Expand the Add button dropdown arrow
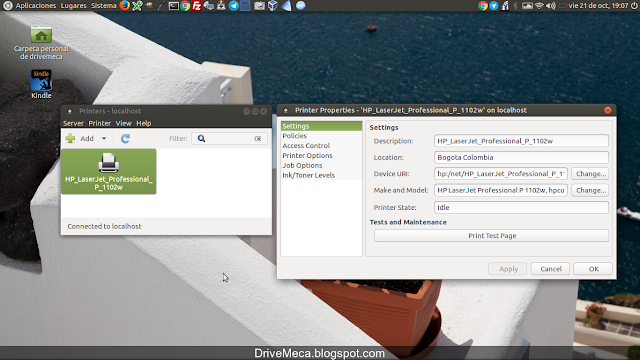 pos(104,139)
